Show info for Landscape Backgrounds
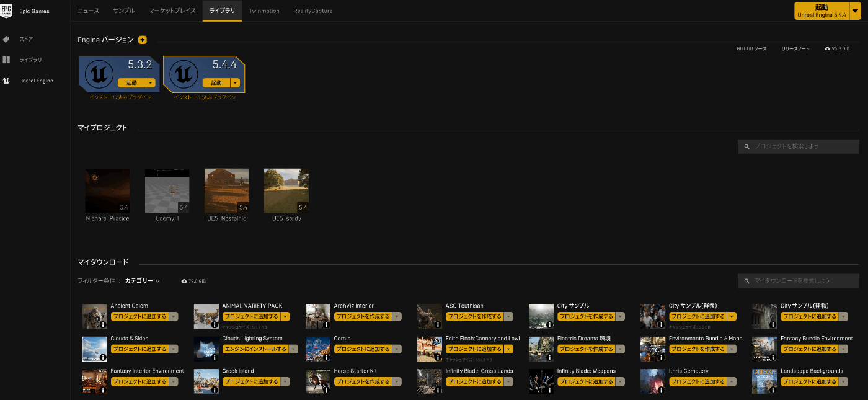The image size is (868, 400). click(x=773, y=390)
